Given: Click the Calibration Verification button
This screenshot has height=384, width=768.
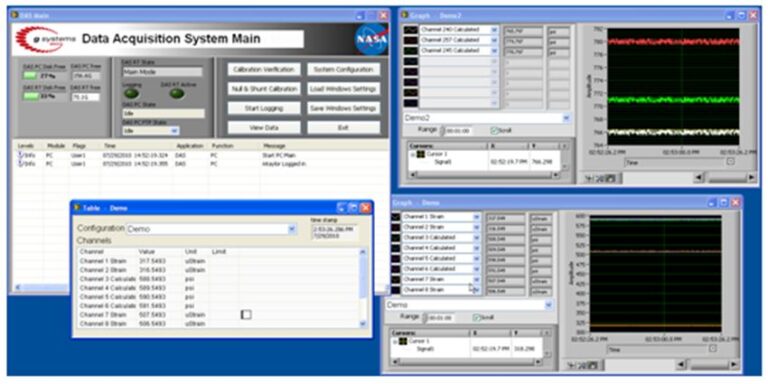Looking at the screenshot, I should [264, 70].
